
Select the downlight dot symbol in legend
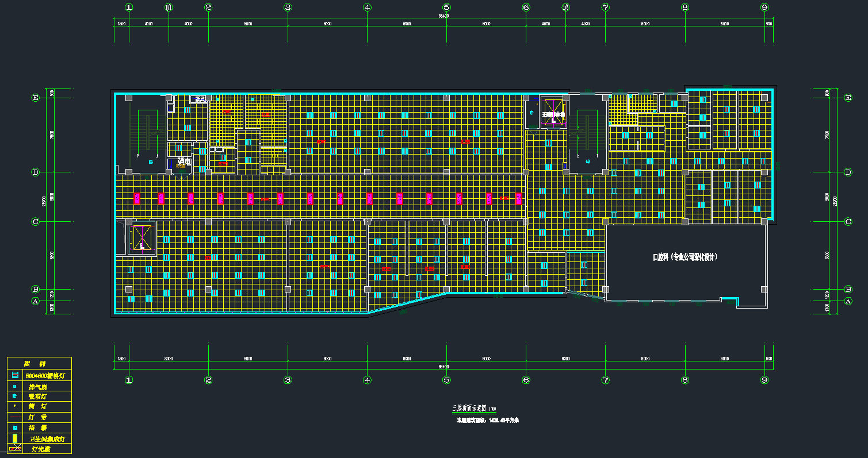15,406
